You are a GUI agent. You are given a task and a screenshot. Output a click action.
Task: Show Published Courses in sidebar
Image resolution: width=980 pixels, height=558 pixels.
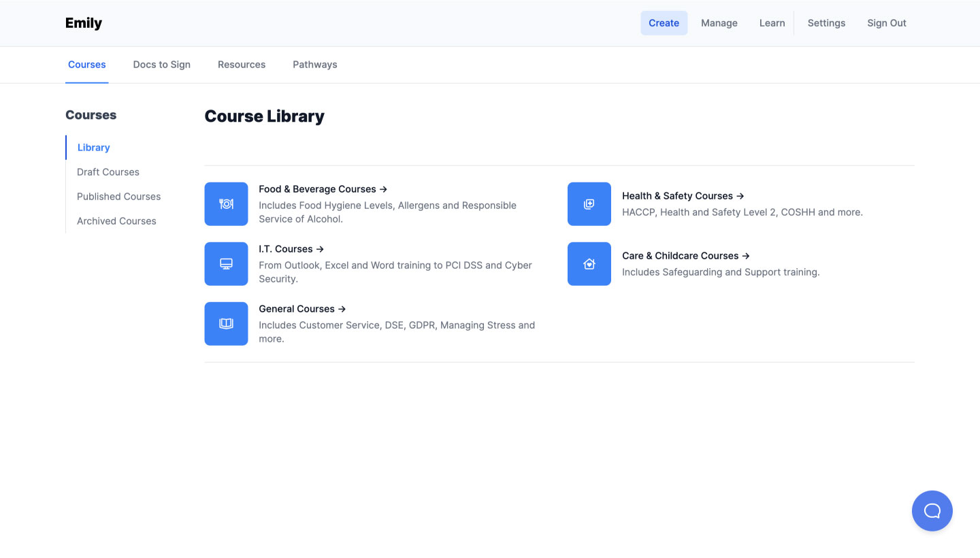tap(118, 197)
